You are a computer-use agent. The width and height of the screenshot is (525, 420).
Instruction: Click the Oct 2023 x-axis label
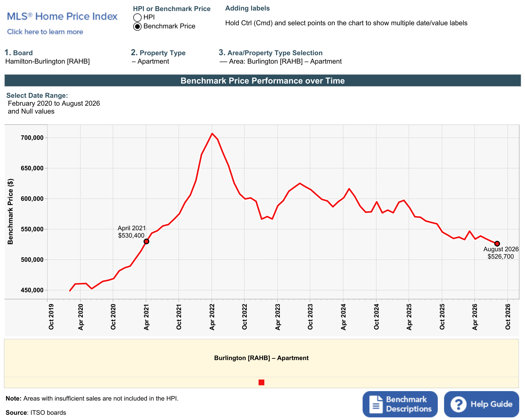(x=310, y=317)
